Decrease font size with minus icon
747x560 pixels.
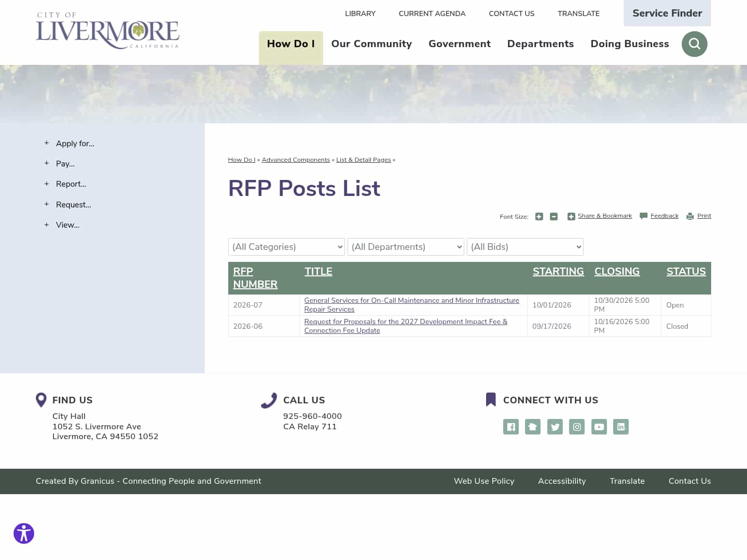coord(554,217)
